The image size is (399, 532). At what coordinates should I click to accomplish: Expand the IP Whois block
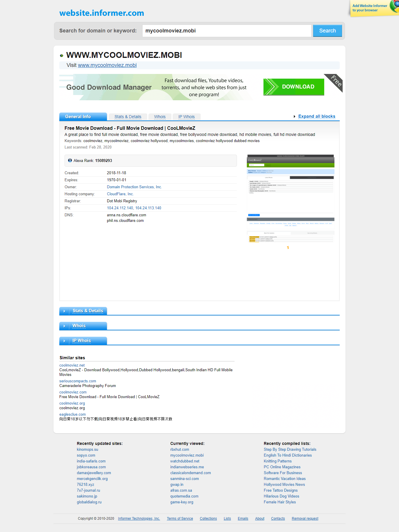click(x=81, y=341)
